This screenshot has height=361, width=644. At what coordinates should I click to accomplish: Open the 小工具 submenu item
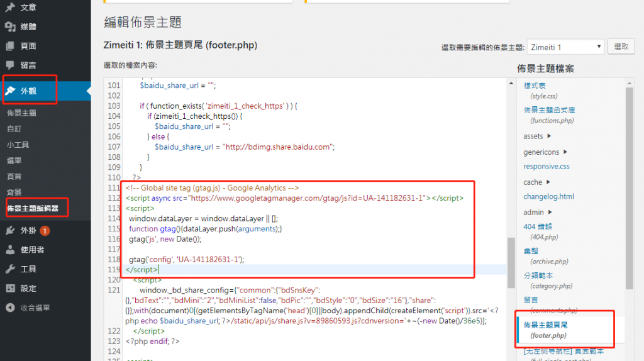click(18, 145)
